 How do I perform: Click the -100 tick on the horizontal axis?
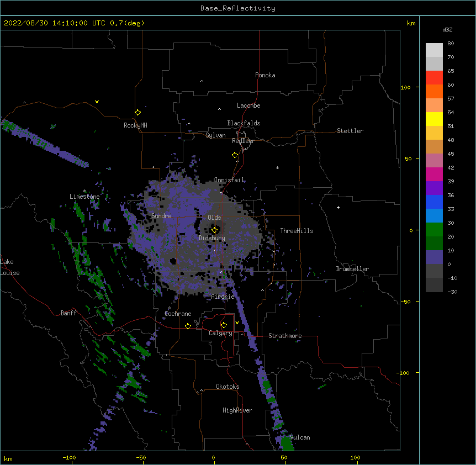[69, 457]
